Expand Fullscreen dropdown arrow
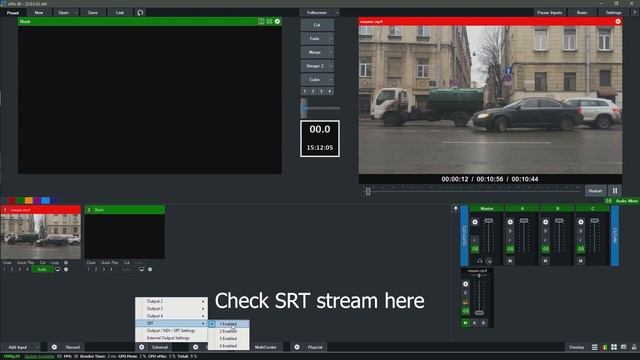Image resolution: width=640 pixels, height=360 pixels. coord(337,13)
